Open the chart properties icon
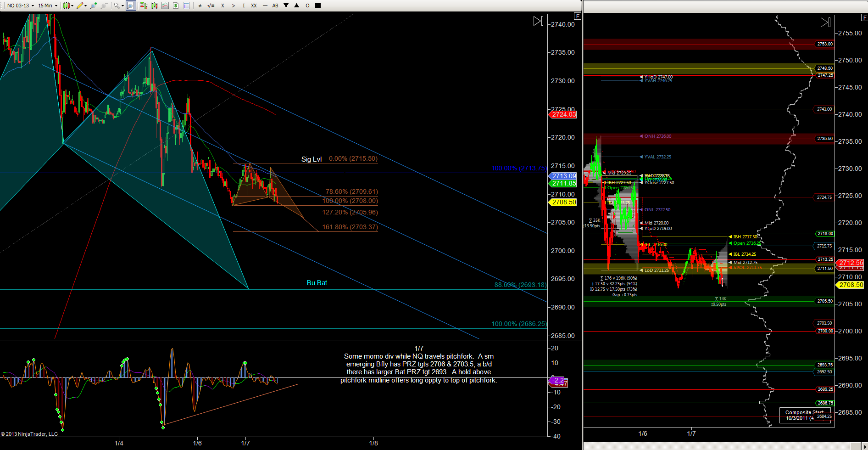The width and height of the screenshot is (868, 450). click(186, 6)
